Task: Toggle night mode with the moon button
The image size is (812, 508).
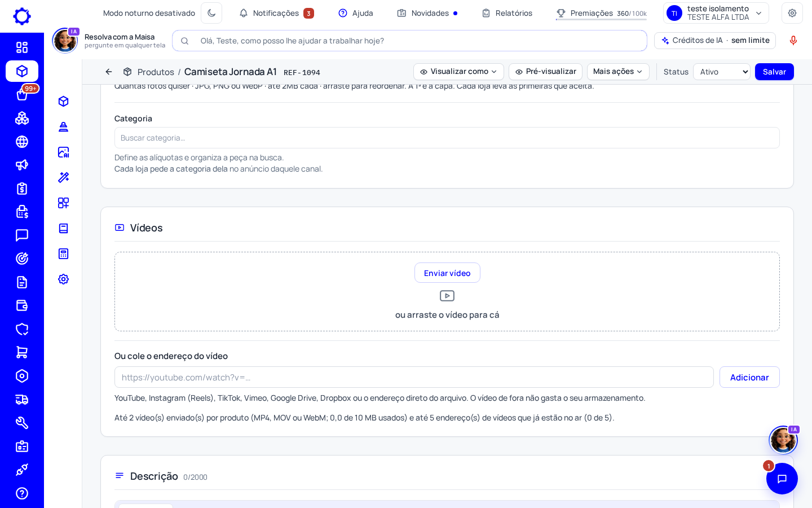Action: click(x=211, y=13)
